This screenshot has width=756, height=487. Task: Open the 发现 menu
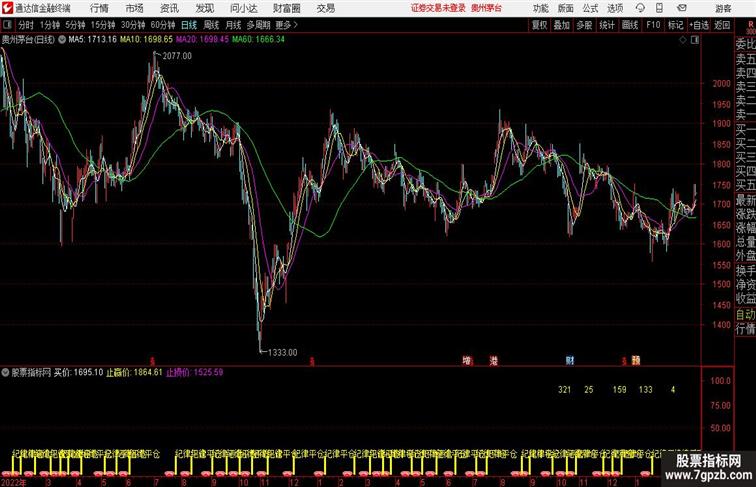pyautogui.click(x=204, y=8)
